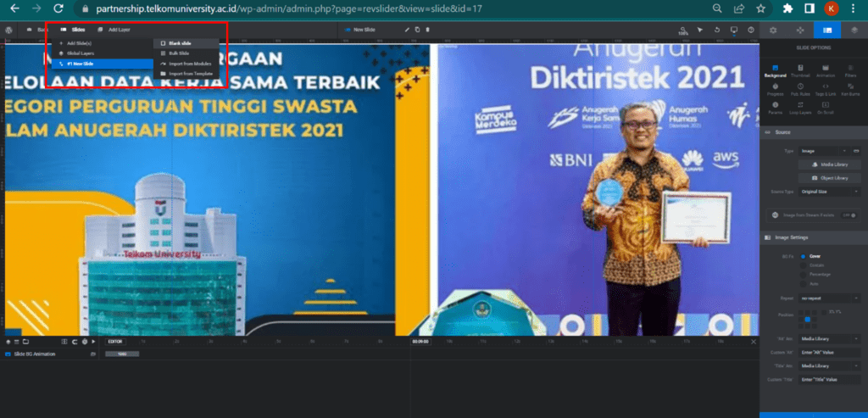Toggle Image from Stream if exists switch

pos(849,215)
